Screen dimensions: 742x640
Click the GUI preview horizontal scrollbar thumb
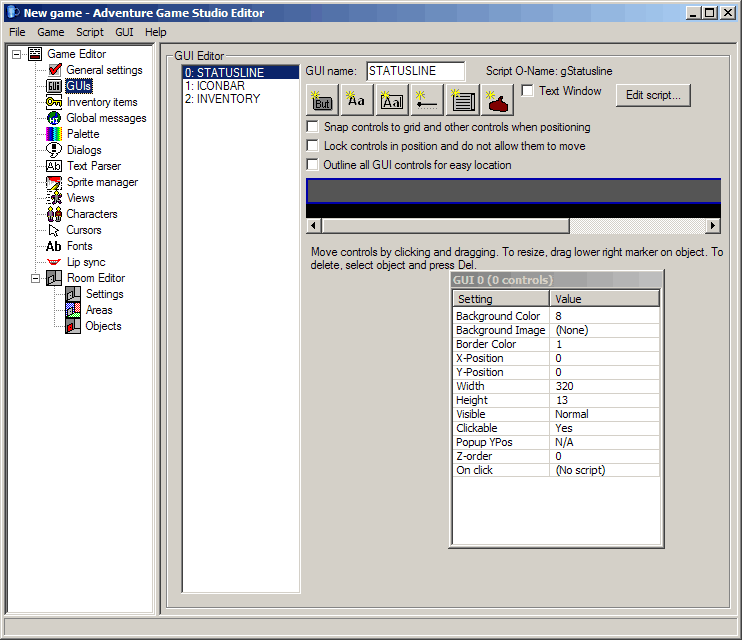(446, 226)
